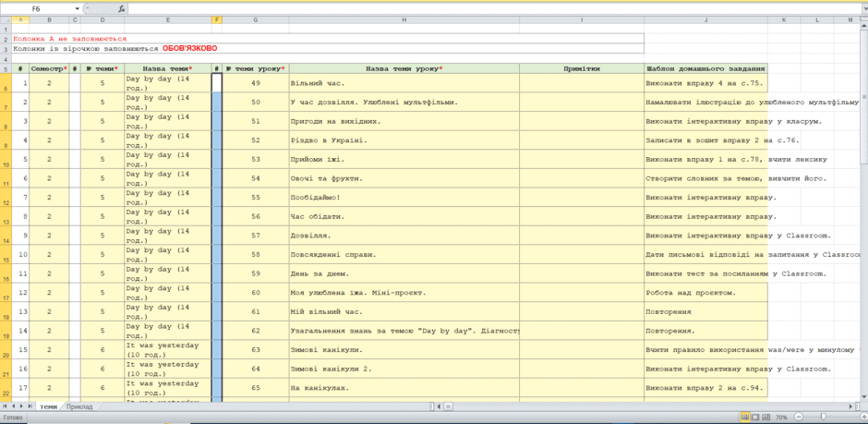Click lesson number cell '58'

[256, 255]
